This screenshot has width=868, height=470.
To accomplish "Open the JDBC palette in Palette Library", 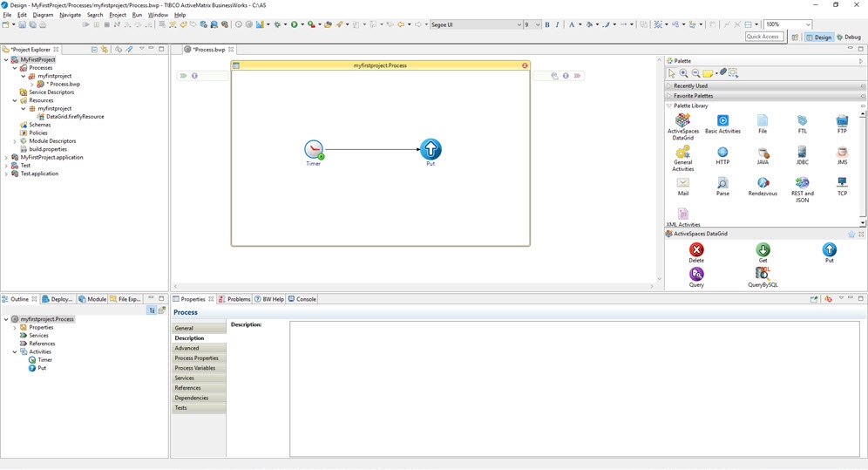I will coord(802,153).
